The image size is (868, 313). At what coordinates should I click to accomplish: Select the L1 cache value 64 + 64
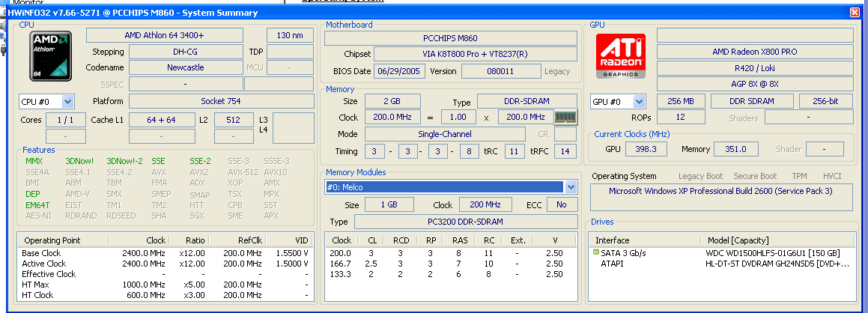[162, 120]
